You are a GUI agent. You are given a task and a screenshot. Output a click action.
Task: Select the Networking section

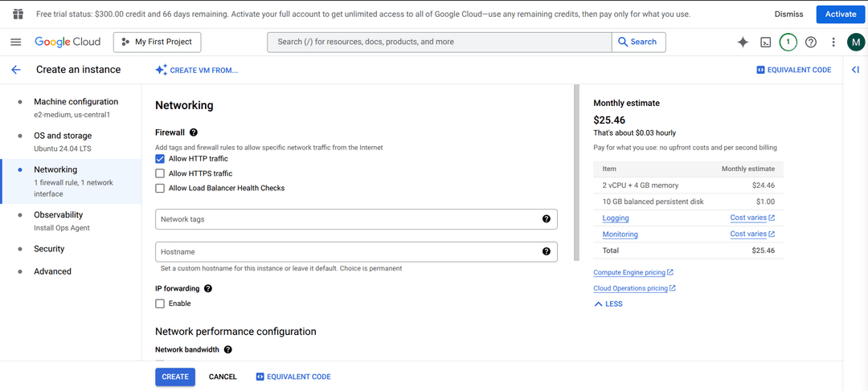click(71, 181)
